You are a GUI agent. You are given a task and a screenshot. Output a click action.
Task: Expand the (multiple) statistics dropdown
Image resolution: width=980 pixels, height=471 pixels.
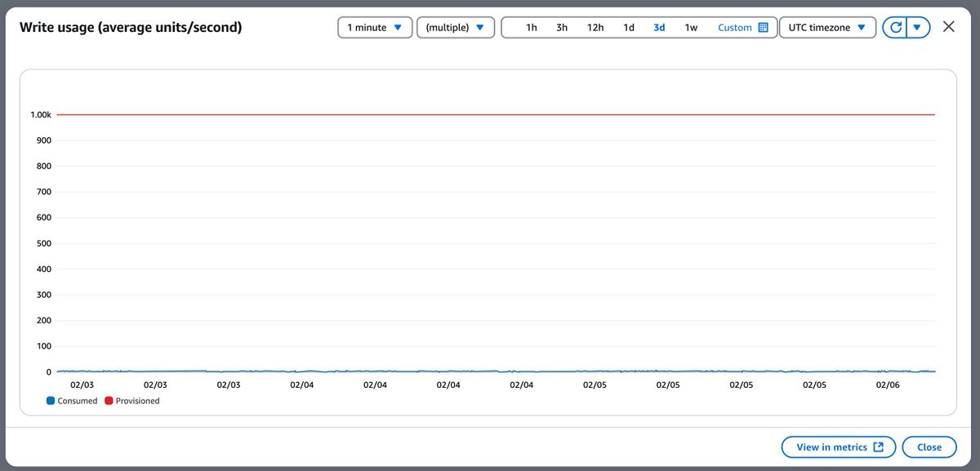tap(455, 28)
